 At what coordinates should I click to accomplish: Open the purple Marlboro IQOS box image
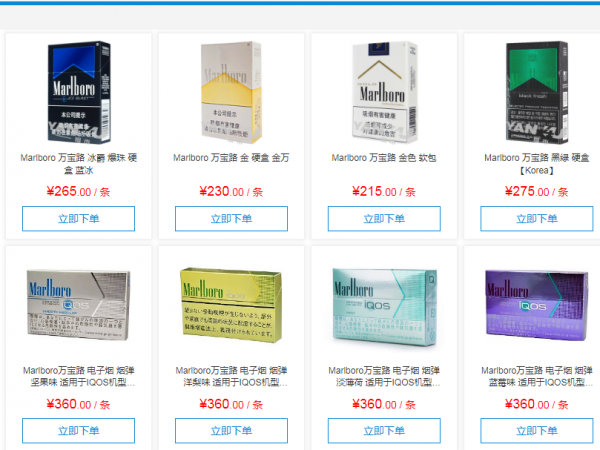point(537,305)
